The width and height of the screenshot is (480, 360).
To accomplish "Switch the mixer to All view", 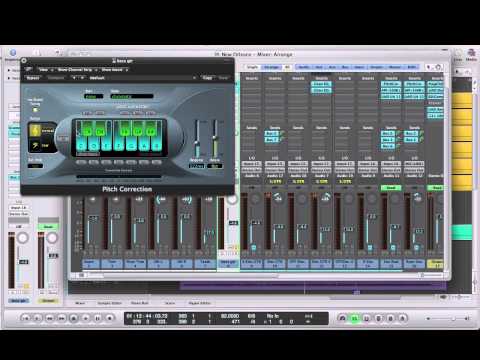I will (287, 67).
